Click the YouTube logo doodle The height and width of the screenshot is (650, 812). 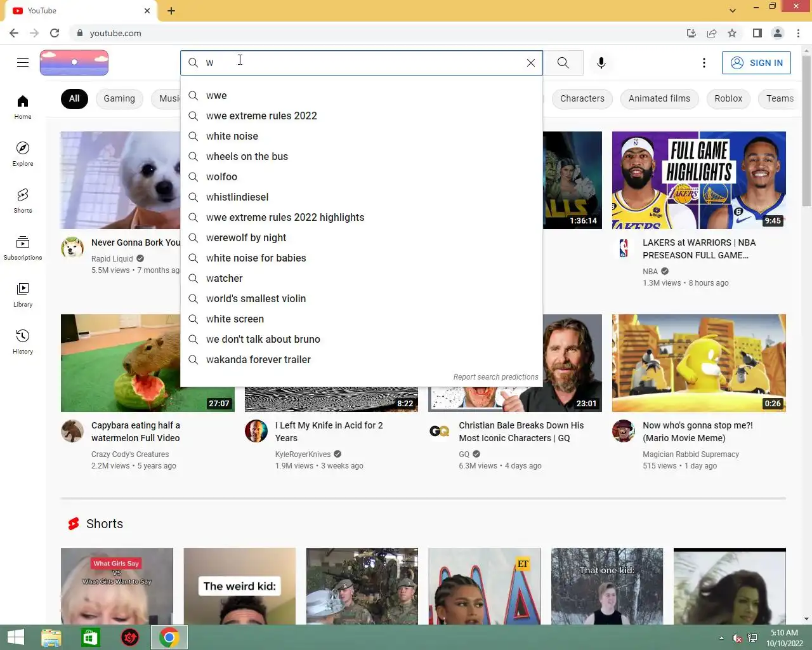[x=74, y=63]
